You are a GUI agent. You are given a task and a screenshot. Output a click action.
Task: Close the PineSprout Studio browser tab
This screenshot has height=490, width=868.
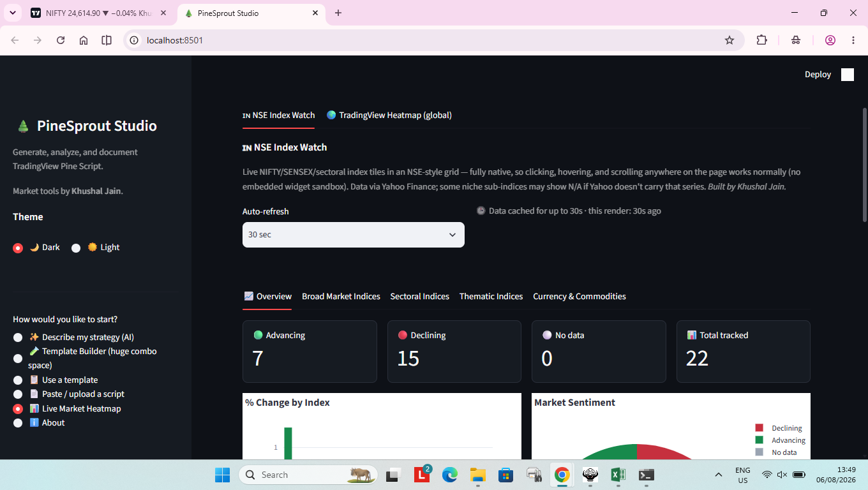tap(315, 13)
